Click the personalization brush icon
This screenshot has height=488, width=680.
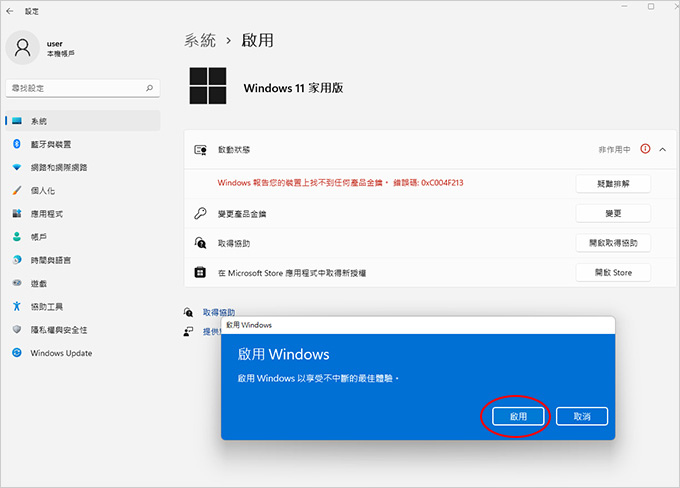[x=17, y=190]
